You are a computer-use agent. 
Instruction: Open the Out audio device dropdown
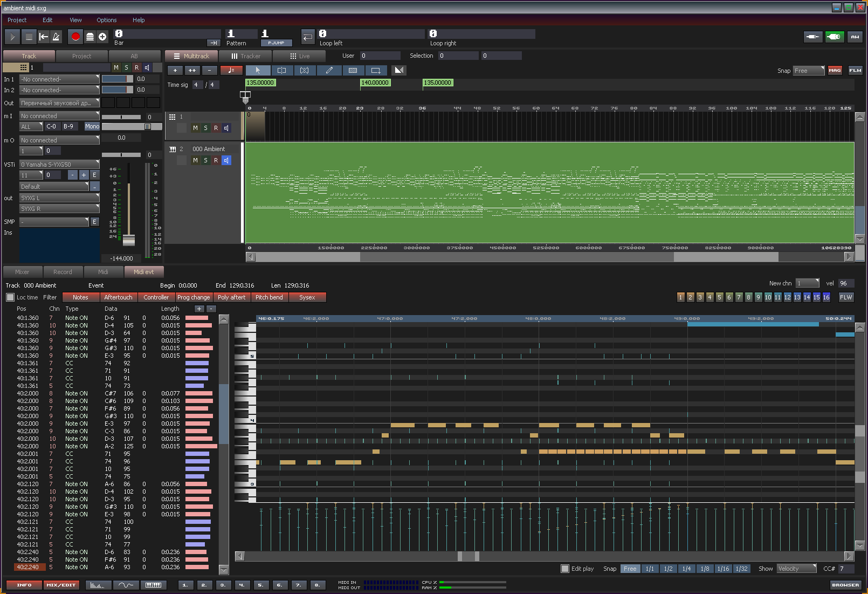click(59, 103)
